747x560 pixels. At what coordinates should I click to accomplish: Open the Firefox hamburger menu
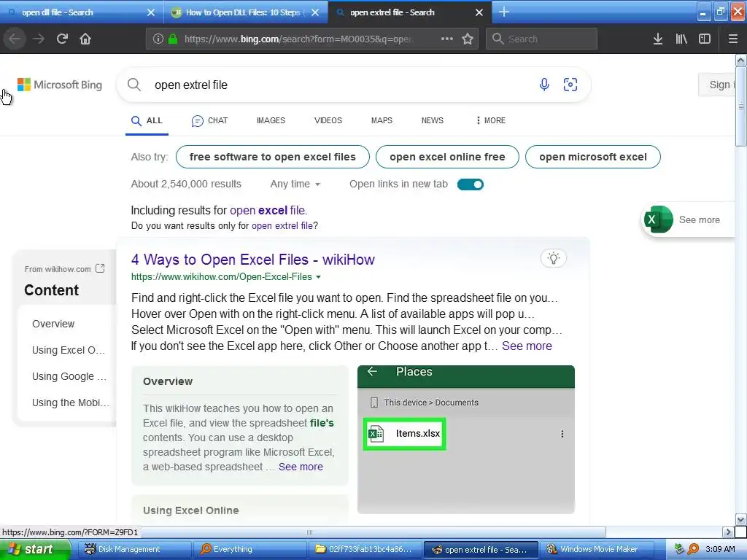[x=732, y=39]
